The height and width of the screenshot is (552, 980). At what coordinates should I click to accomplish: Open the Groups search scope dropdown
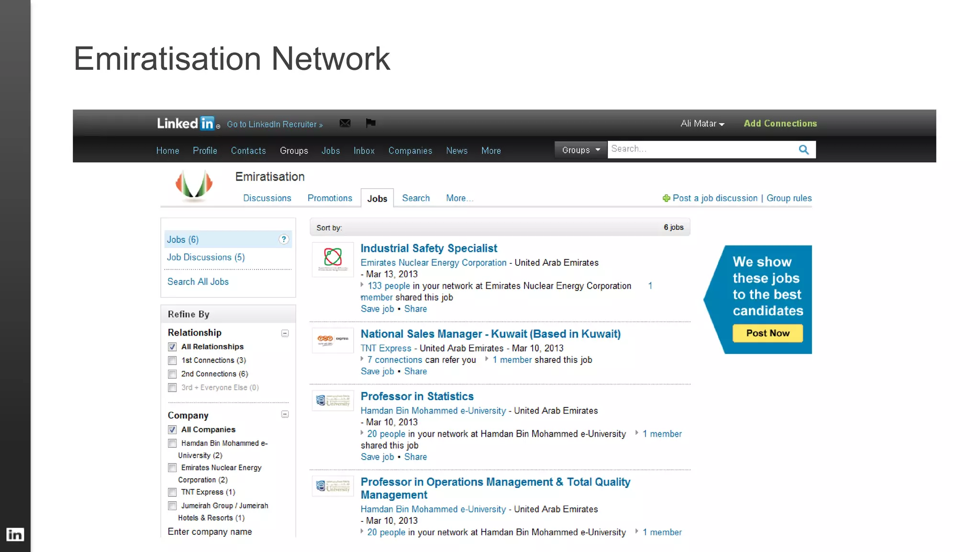(580, 150)
